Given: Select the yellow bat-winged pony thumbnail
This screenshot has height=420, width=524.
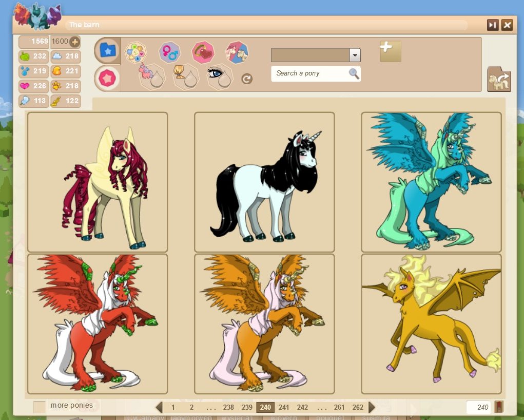Looking at the screenshot, I should coord(431,323).
